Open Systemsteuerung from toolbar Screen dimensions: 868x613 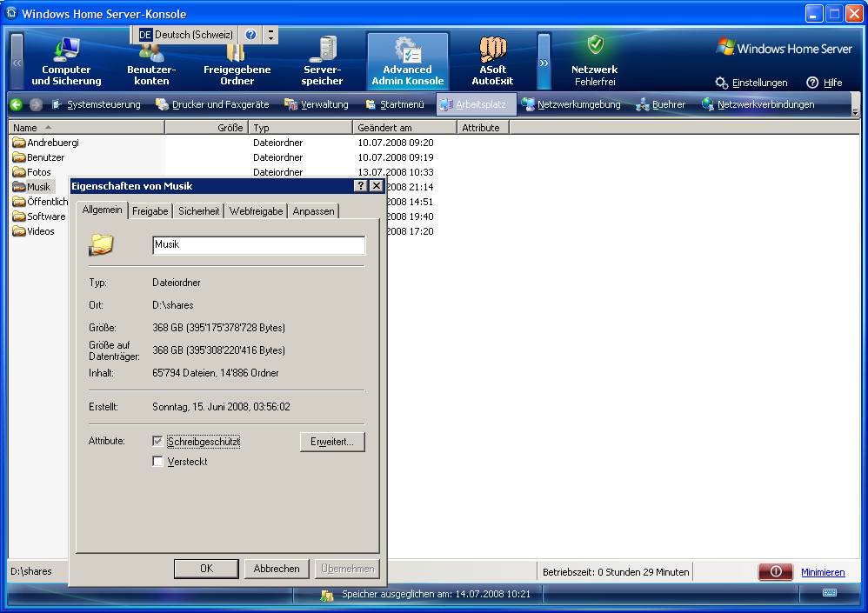(x=96, y=104)
